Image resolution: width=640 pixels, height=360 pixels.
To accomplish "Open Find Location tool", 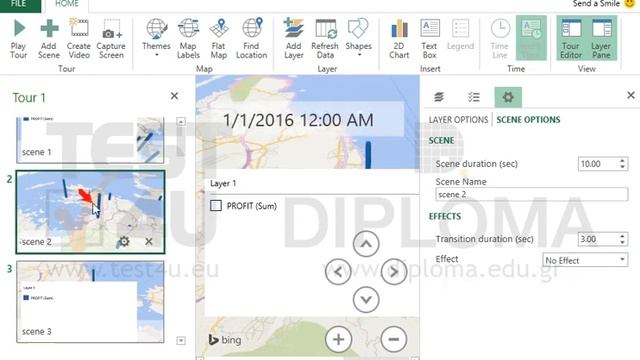I will (251, 38).
